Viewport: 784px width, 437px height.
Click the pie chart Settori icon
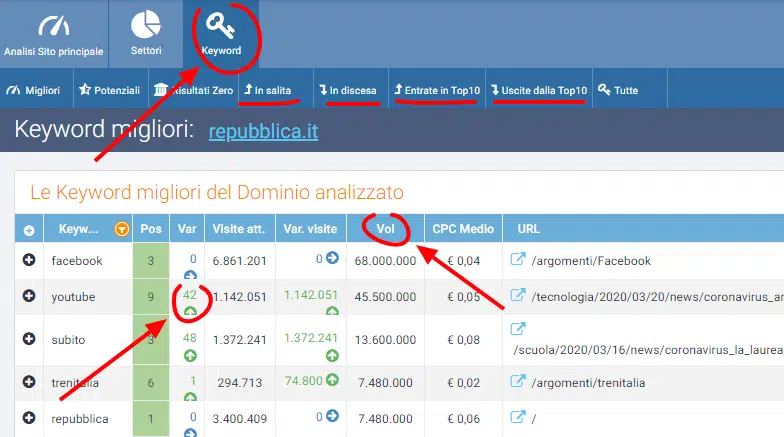(146, 24)
